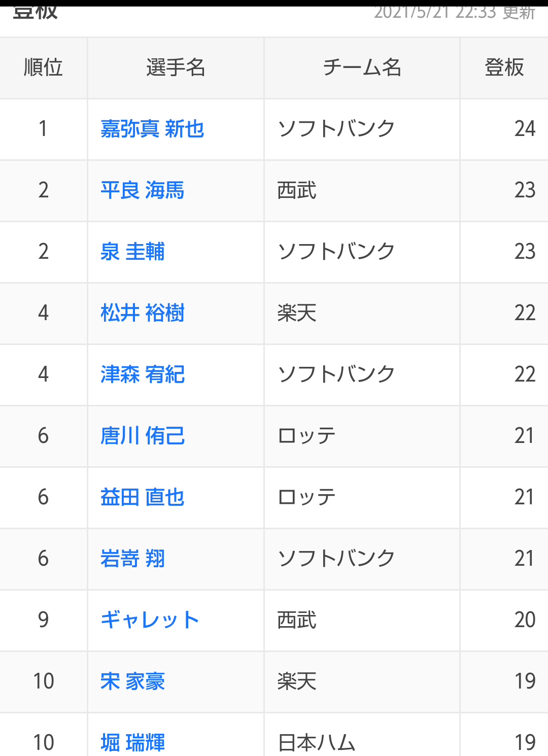Viewport: 548px width, 756px height.
Task: Click the 24 appearances value
Action: [524, 129]
